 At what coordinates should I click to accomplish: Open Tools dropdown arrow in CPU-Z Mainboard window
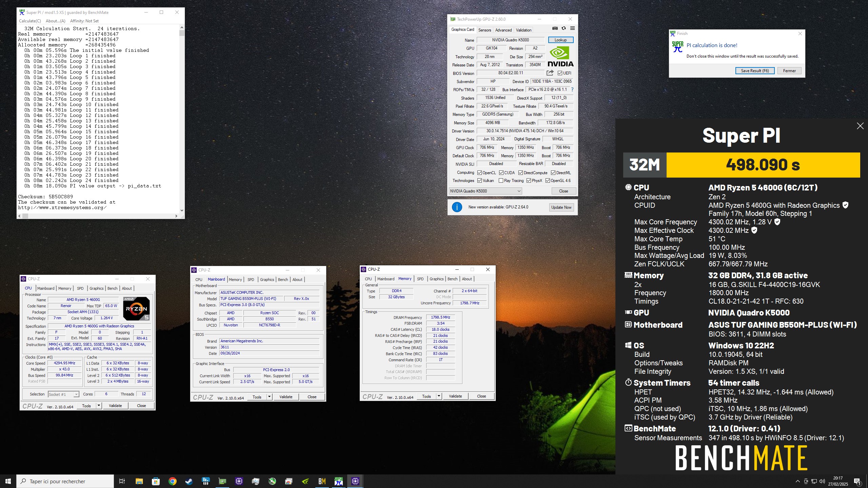(x=269, y=397)
